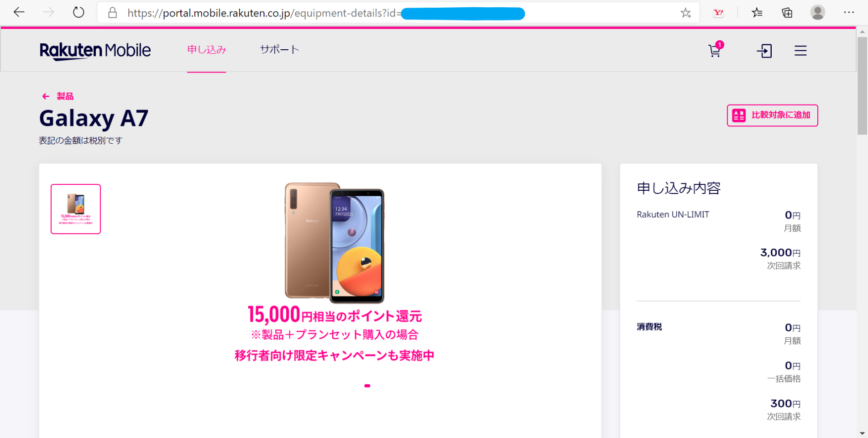
Task: Bookmark page with the star icon
Action: click(685, 13)
